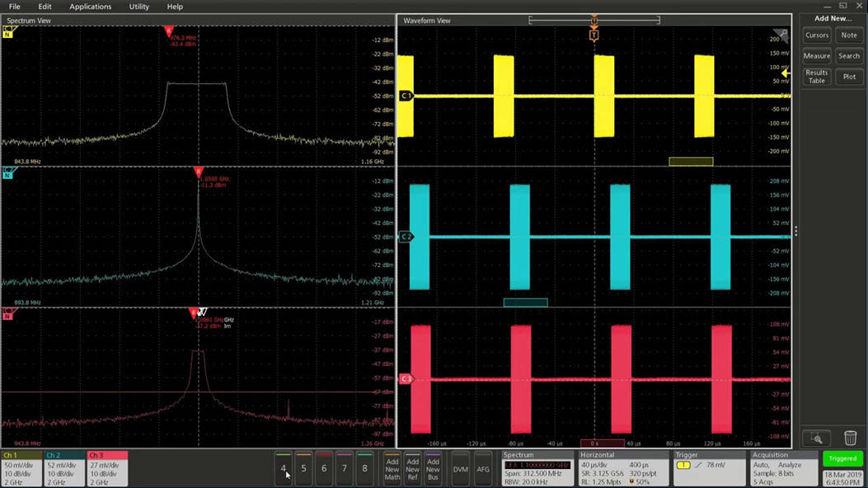The image size is (868, 488).
Task: Click the C3 red channel handle in waveform view
Action: [x=406, y=379]
